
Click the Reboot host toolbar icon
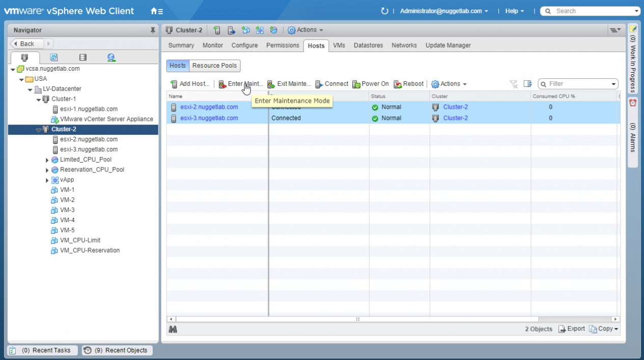(408, 84)
